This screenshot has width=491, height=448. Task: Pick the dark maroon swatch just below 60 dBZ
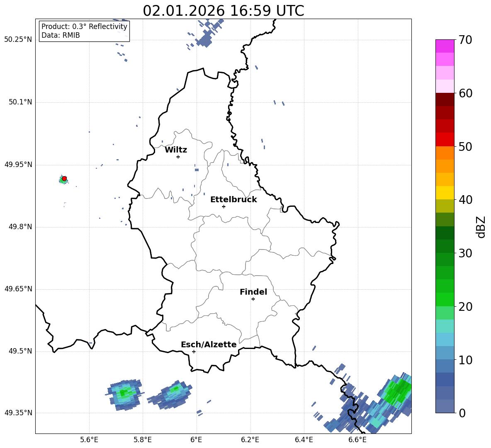[445, 99]
